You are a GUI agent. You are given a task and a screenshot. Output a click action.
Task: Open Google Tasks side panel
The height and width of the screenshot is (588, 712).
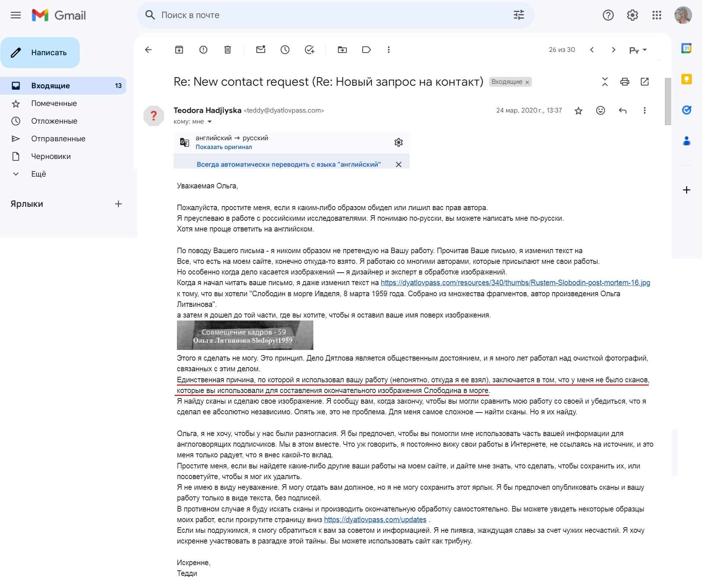tap(686, 110)
